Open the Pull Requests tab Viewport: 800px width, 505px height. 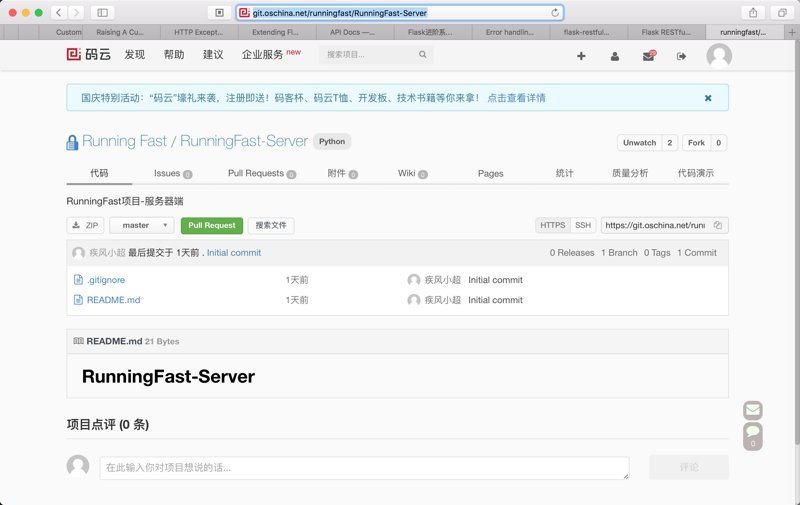(262, 173)
